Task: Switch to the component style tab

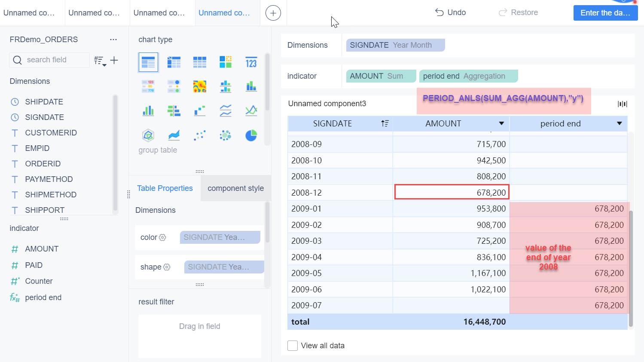Action: (235, 188)
